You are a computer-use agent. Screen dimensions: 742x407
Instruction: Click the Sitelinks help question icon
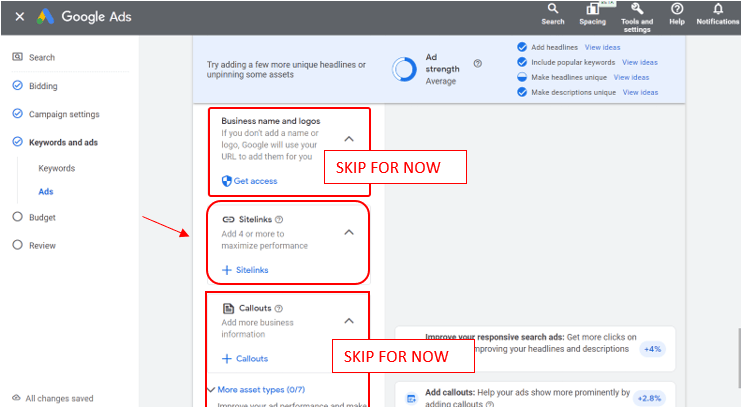tap(279, 219)
